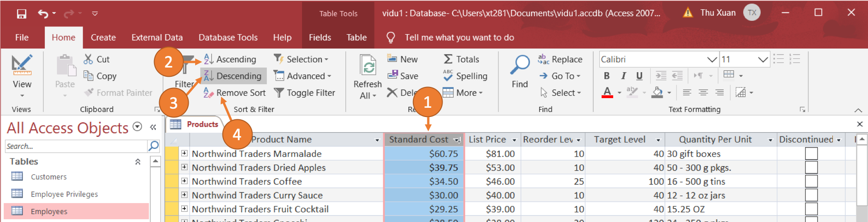Run Spelling check

pos(465,76)
